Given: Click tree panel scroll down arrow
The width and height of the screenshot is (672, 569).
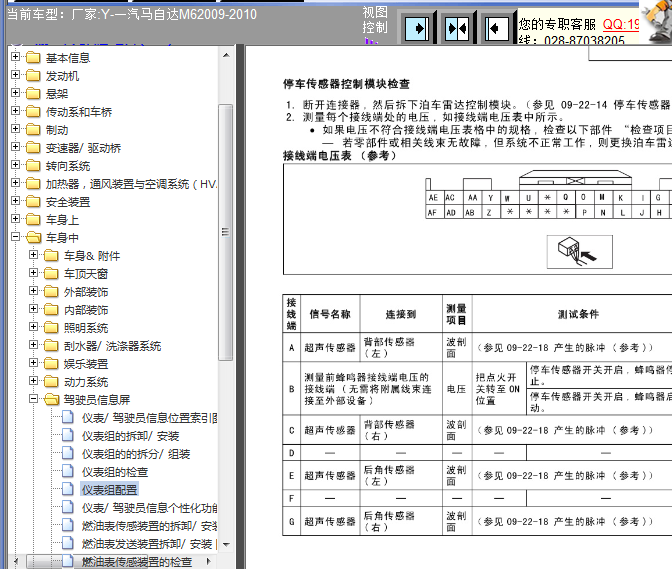Looking at the screenshot, I should (226, 545).
